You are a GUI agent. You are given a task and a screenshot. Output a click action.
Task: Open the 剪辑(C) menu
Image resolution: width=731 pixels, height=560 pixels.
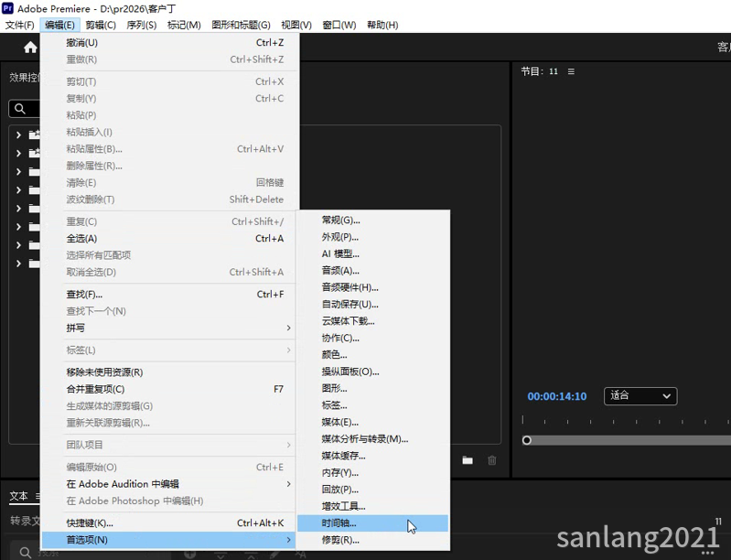(x=101, y=25)
